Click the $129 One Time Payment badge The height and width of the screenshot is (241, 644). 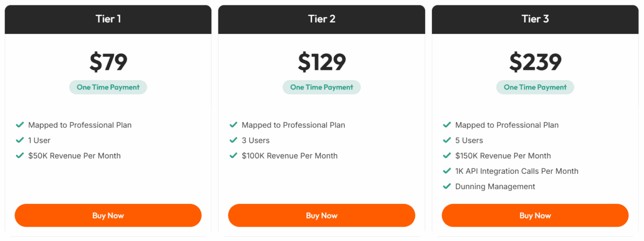coord(321,87)
